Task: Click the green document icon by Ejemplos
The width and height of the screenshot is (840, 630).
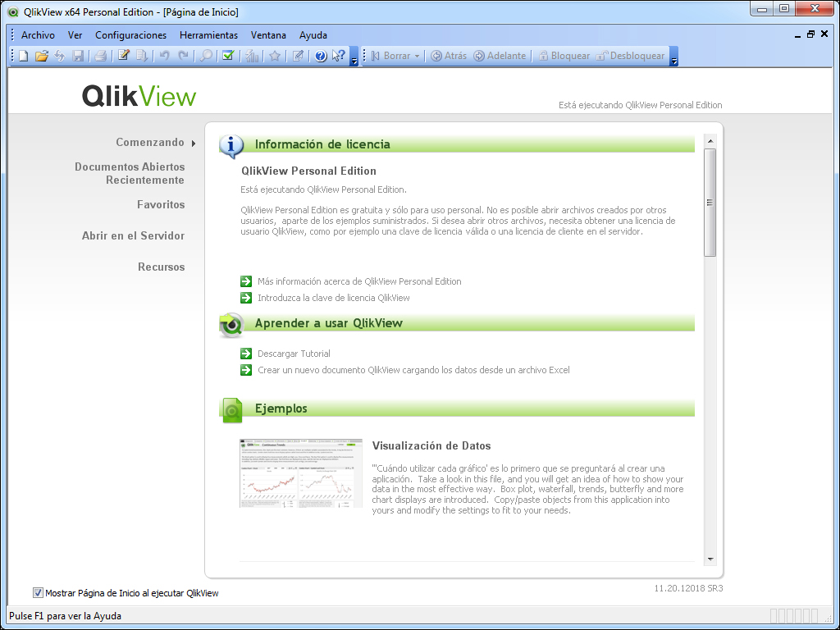Action: pos(231,410)
